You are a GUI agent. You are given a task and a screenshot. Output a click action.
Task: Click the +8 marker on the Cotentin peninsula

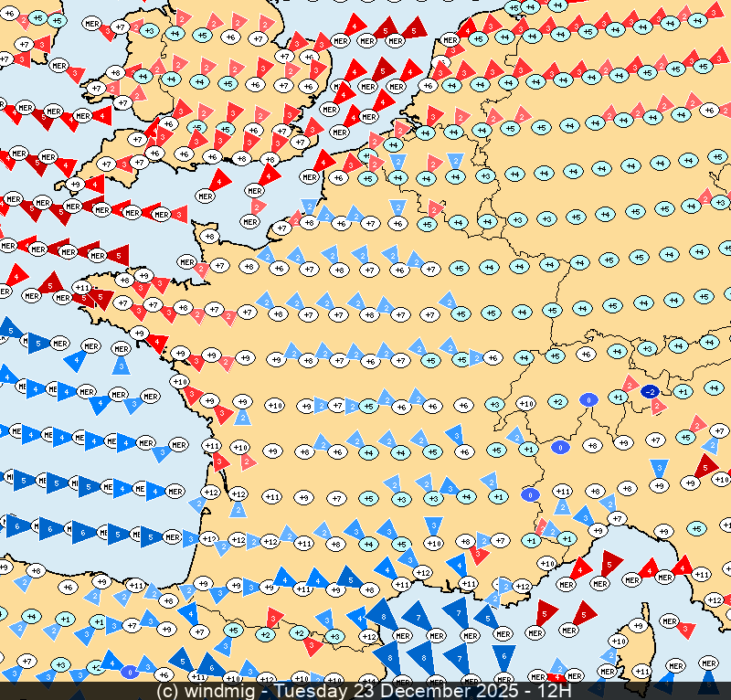[209, 237]
